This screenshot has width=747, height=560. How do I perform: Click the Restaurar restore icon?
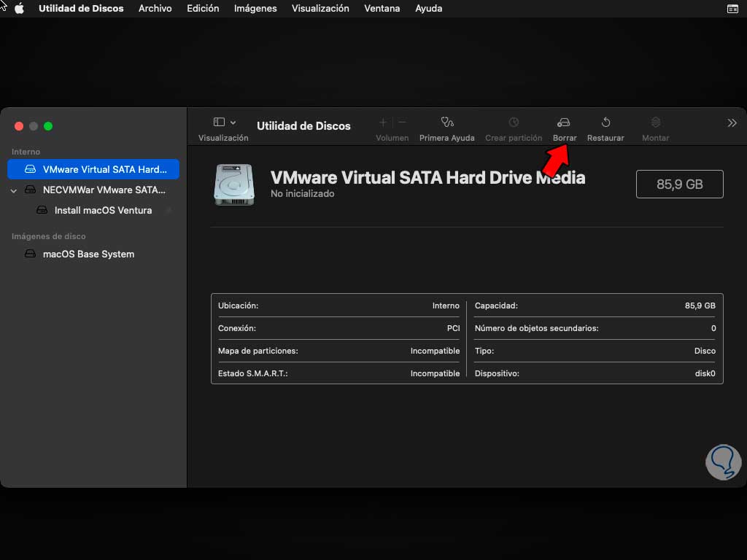tap(605, 122)
